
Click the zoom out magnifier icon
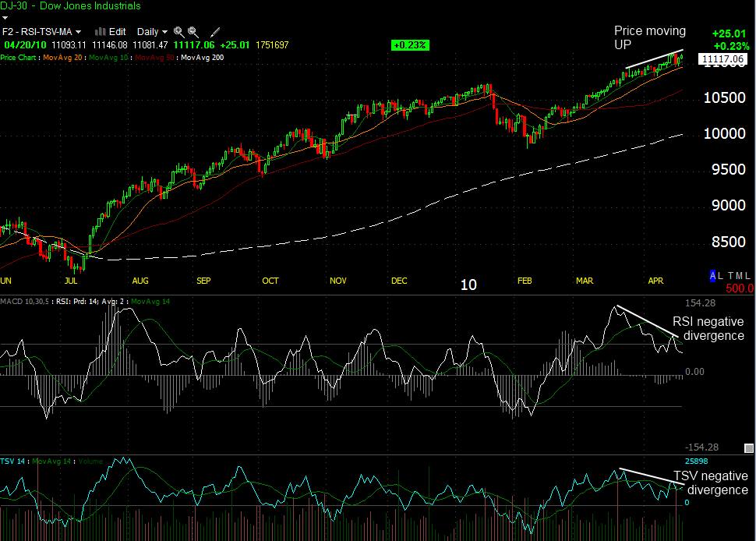(x=193, y=32)
